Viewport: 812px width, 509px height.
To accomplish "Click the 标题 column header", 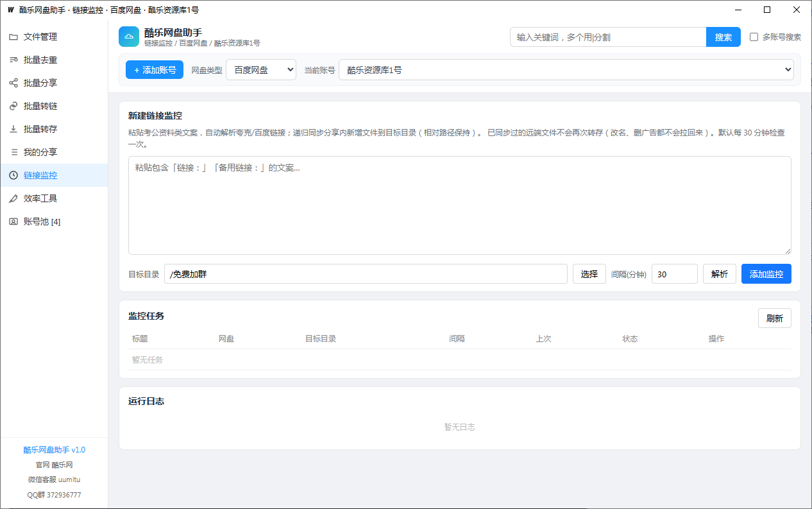I will (x=140, y=339).
